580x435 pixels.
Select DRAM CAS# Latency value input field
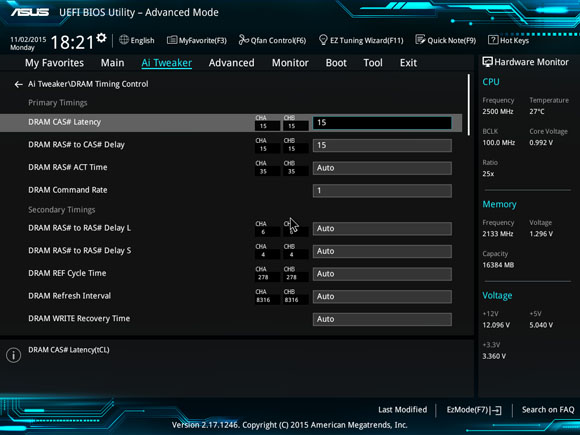pyautogui.click(x=382, y=123)
